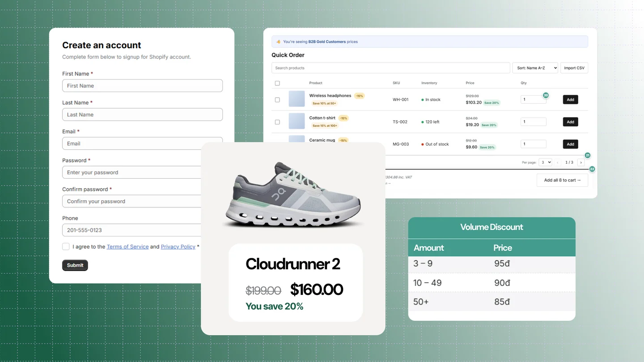Viewport: 644px width, 362px height.
Task: Add Ceramic mug to the cart
Action: point(570,144)
